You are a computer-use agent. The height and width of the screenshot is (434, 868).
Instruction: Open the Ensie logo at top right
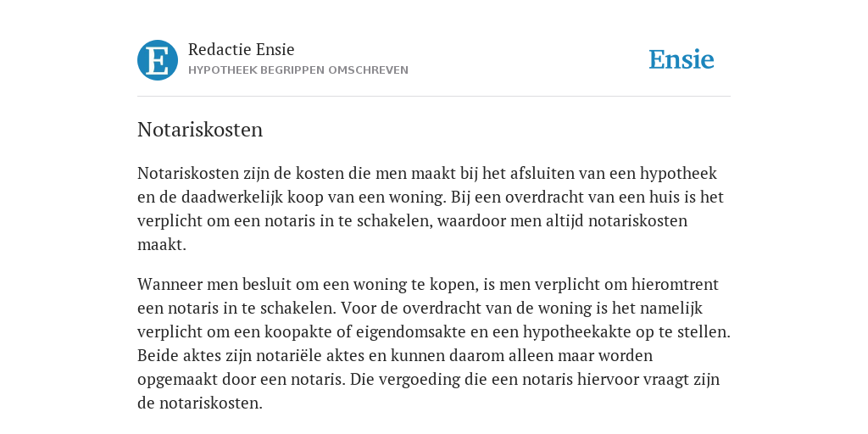click(682, 59)
